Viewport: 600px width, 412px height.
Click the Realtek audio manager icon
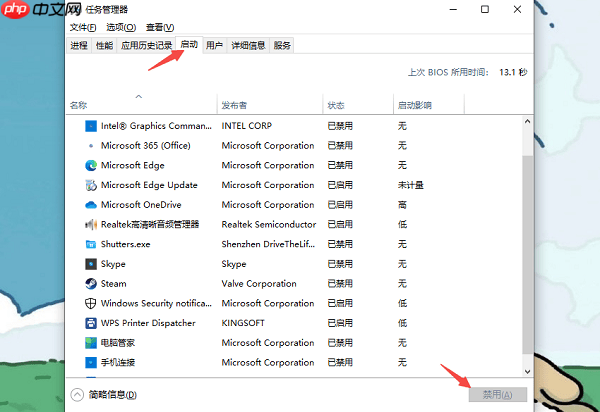[x=91, y=225]
